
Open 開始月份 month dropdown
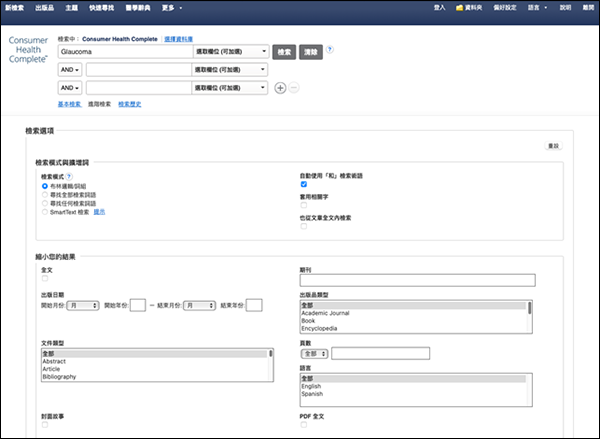pyautogui.click(x=83, y=305)
